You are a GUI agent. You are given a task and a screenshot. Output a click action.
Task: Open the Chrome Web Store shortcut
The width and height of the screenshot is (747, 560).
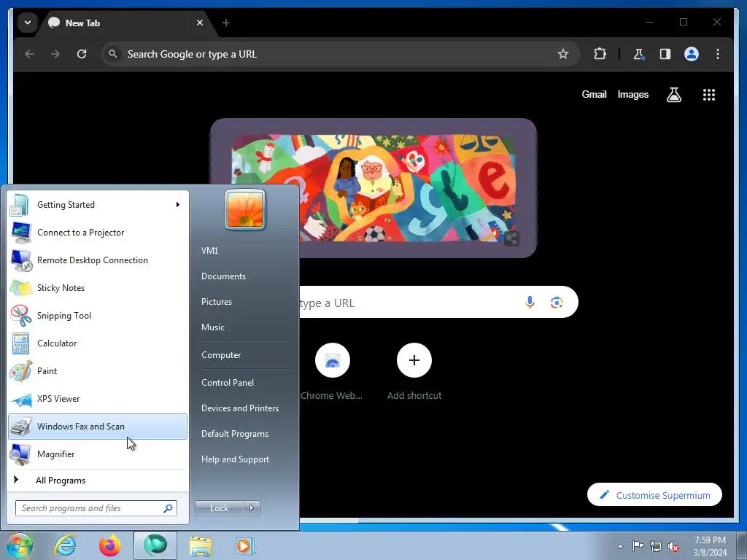332,371
